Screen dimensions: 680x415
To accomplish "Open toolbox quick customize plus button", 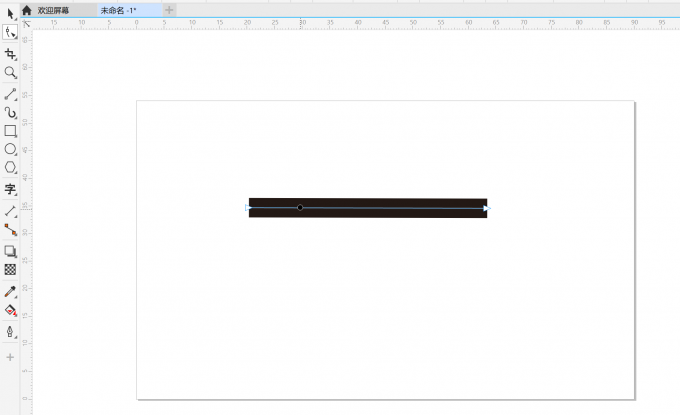I will (x=10, y=357).
